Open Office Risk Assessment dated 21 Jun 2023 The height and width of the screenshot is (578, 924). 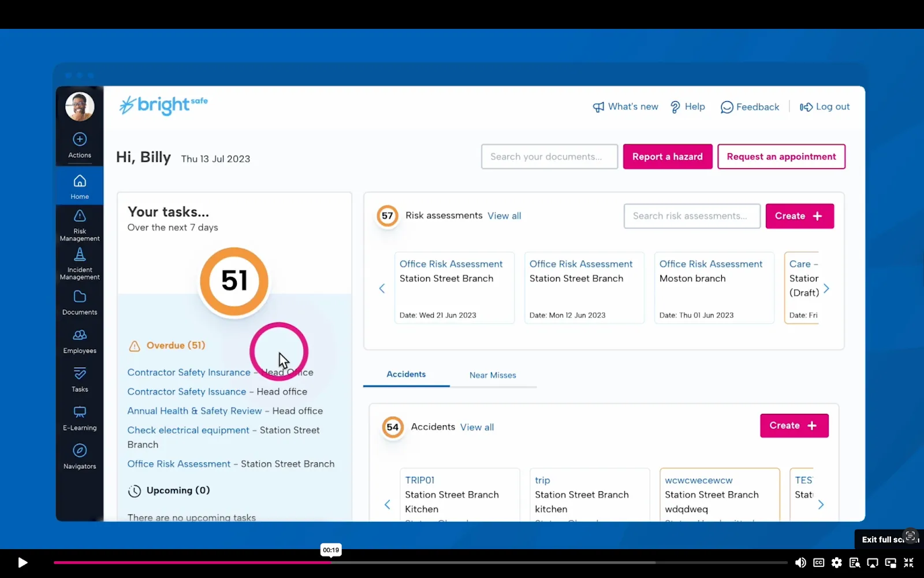454,288
